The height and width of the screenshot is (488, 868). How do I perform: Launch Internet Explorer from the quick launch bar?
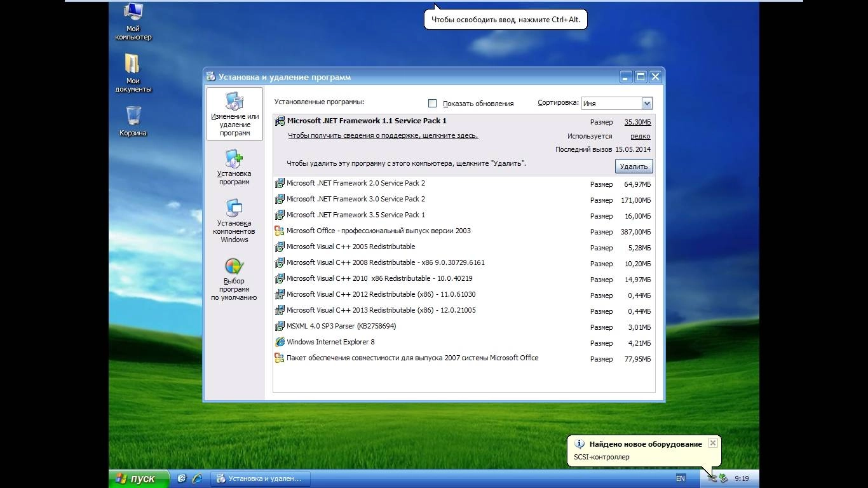[x=198, y=478]
